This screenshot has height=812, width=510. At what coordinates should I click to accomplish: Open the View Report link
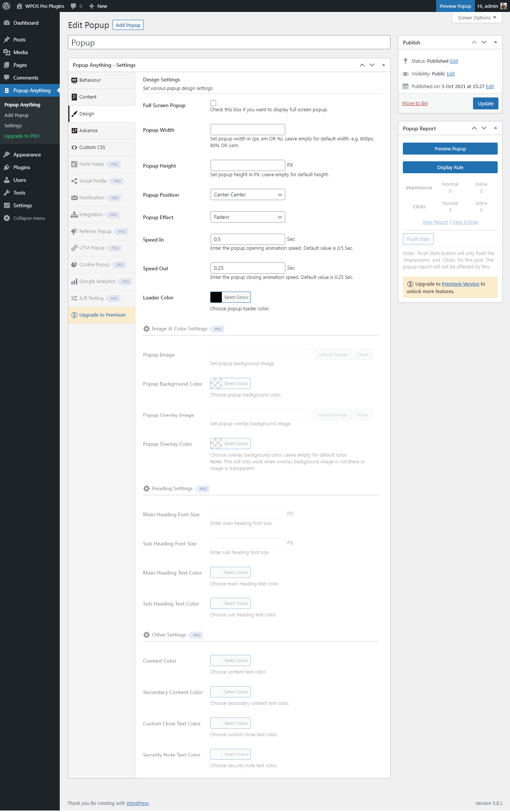(435, 222)
